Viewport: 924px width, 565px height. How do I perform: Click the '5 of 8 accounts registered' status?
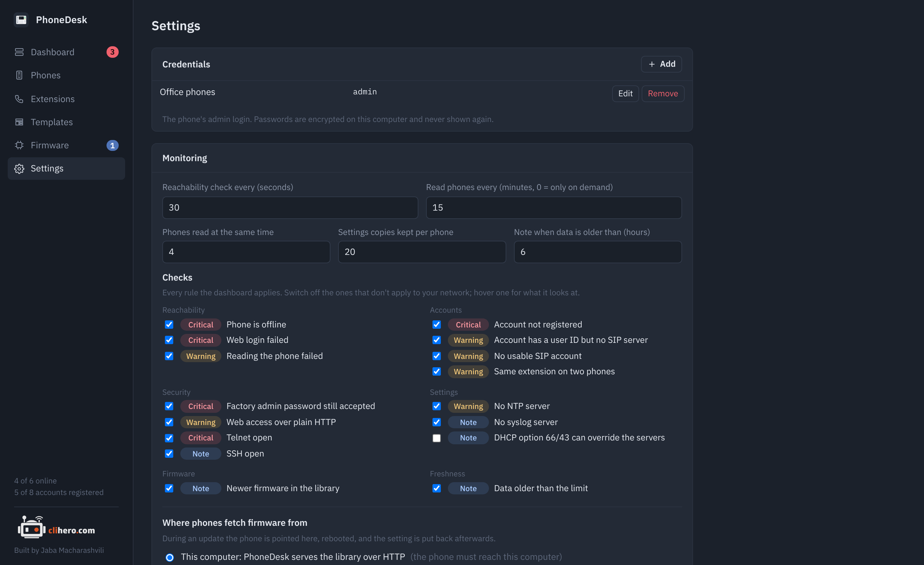pos(59,492)
